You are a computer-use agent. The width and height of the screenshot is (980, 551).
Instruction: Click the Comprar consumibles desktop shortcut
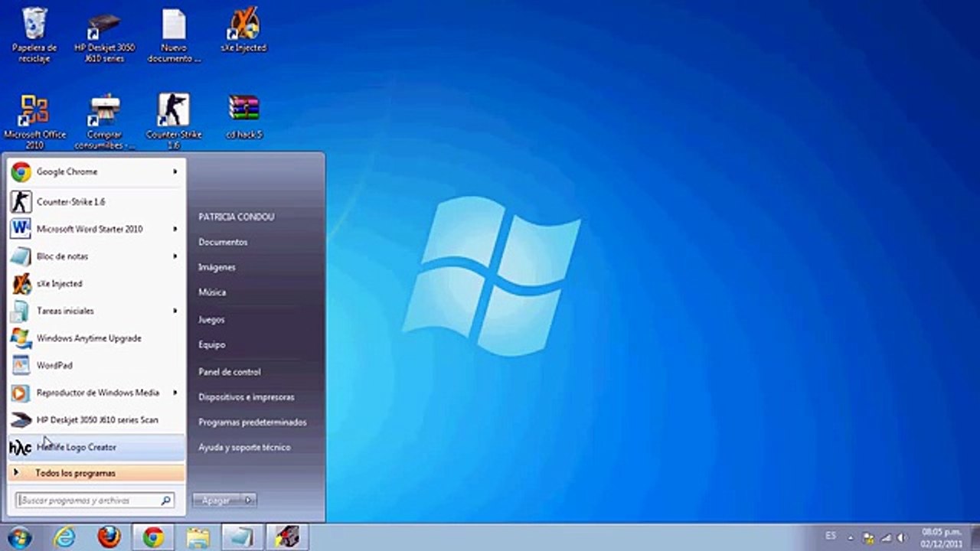(104, 121)
